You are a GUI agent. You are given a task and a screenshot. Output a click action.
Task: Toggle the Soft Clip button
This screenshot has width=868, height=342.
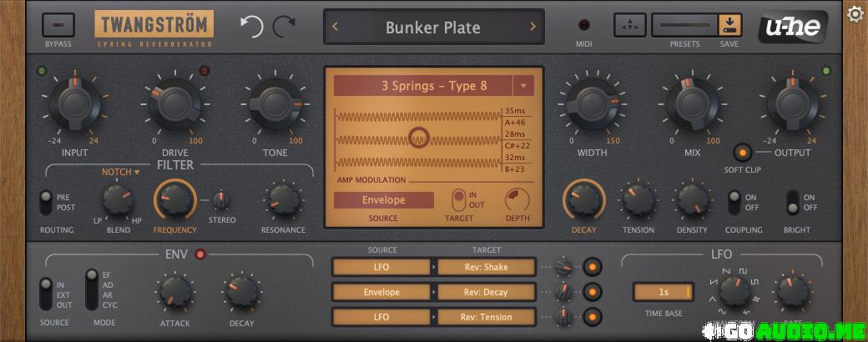[742, 152]
